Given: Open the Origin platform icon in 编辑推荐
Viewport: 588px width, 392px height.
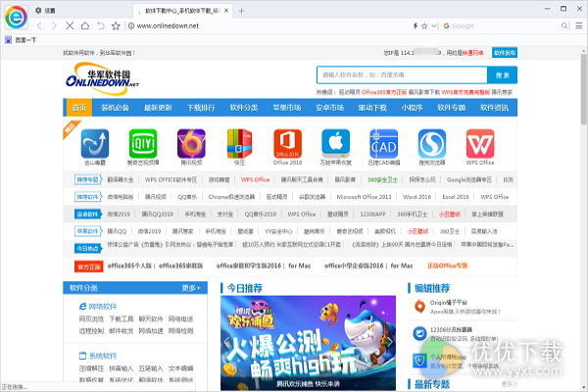Looking at the screenshot, I should [x=419, y=306].
